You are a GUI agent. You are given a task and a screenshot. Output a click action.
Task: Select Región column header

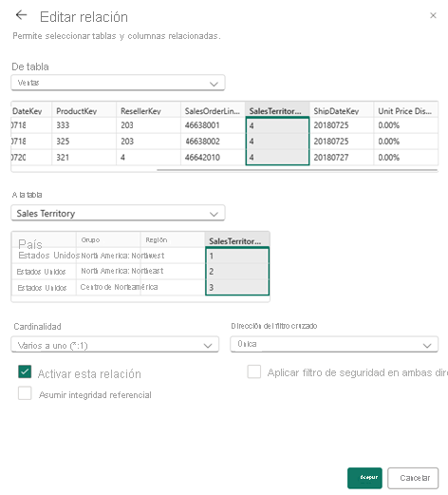tap(173, 240)
